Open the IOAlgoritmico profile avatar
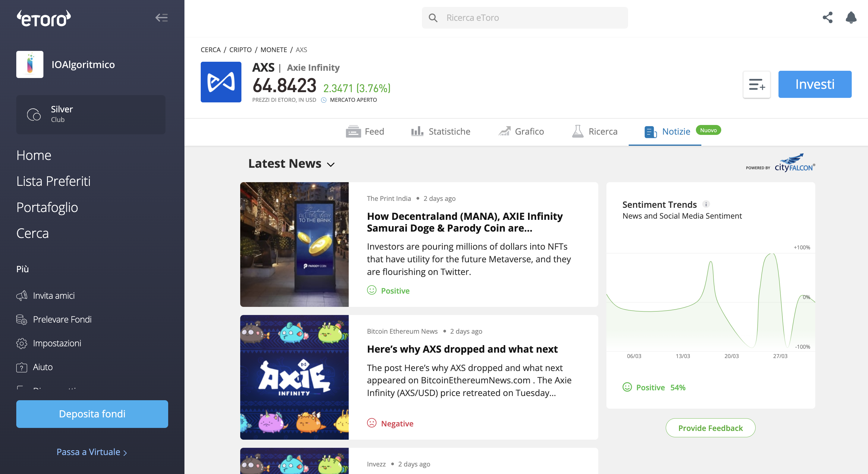This screenshot has height=474, width=868. [30, 64]
